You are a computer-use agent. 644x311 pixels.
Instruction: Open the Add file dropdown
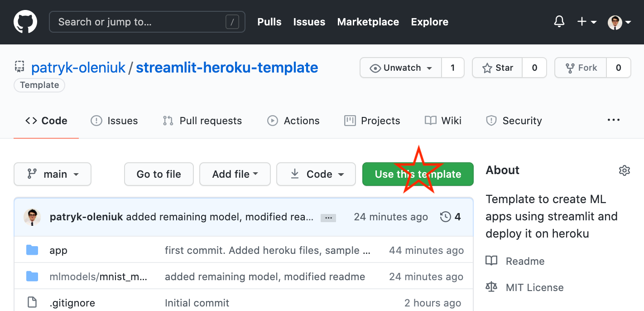click(235, 174)
